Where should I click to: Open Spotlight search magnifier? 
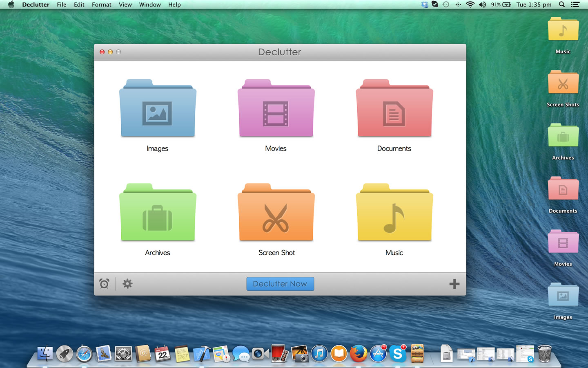pos(562,4)
